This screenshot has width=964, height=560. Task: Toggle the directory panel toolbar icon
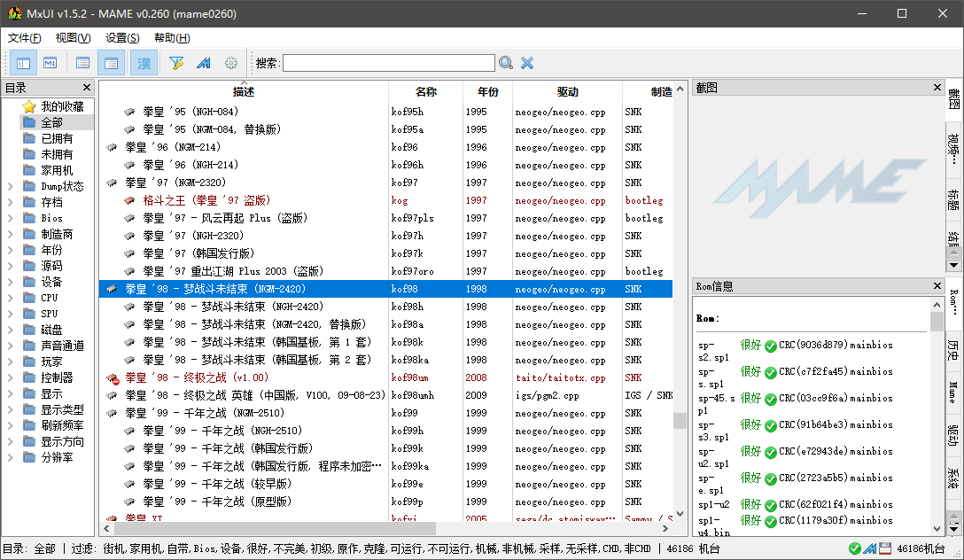(x=23, y=63)
